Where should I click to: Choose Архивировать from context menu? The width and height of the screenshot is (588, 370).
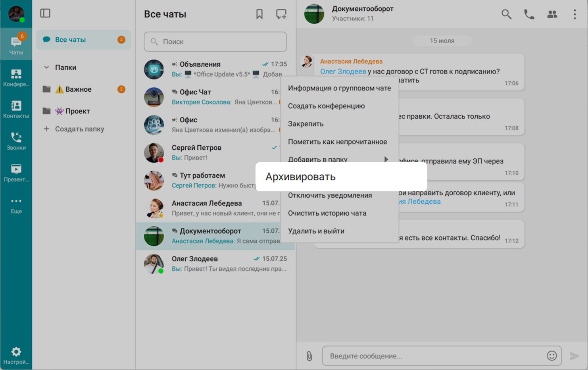[341, 177]
